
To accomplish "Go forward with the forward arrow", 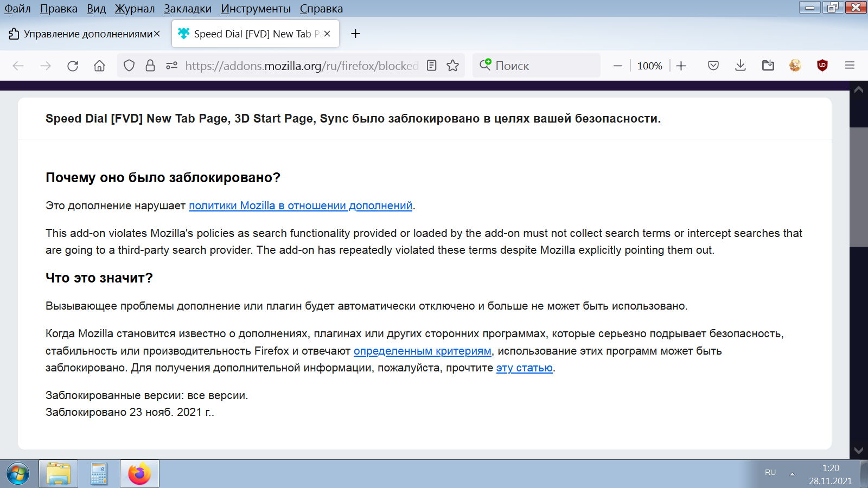I will [x=46, y=66].
